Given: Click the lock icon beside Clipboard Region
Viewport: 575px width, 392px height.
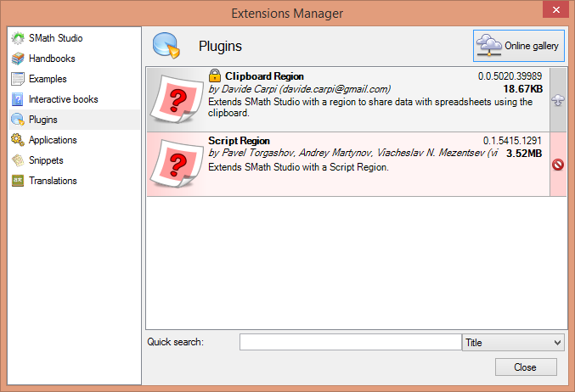Looking at the screenshot, I should click(215, 76).
